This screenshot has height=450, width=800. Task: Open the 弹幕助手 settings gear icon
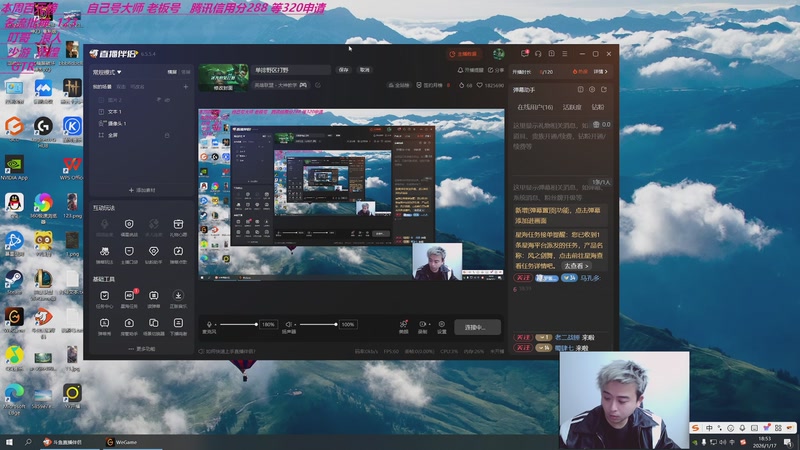tap(592, 90)
